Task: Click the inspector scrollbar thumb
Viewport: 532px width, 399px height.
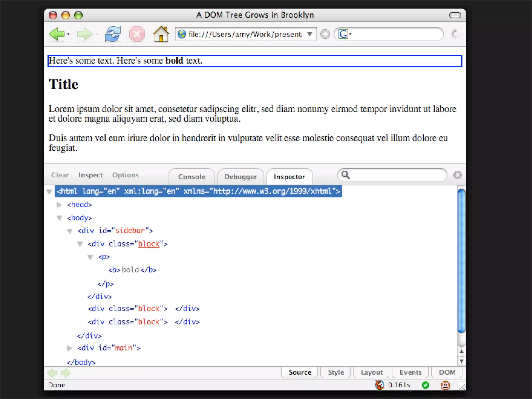Action: 461,261
